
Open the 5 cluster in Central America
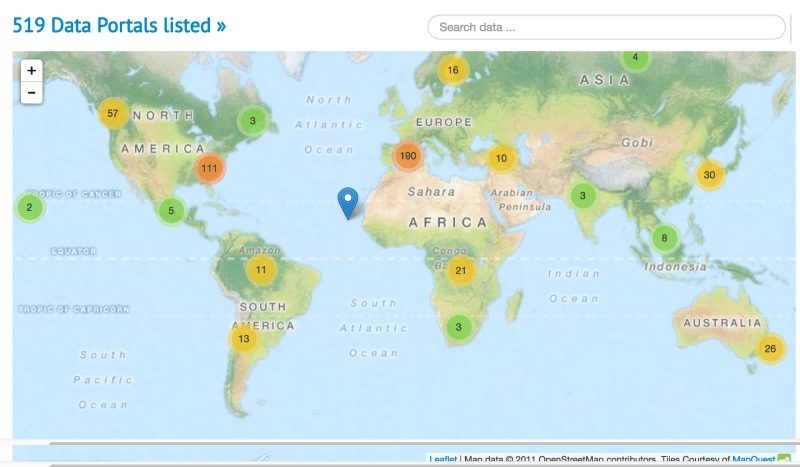tap(171, 210)
